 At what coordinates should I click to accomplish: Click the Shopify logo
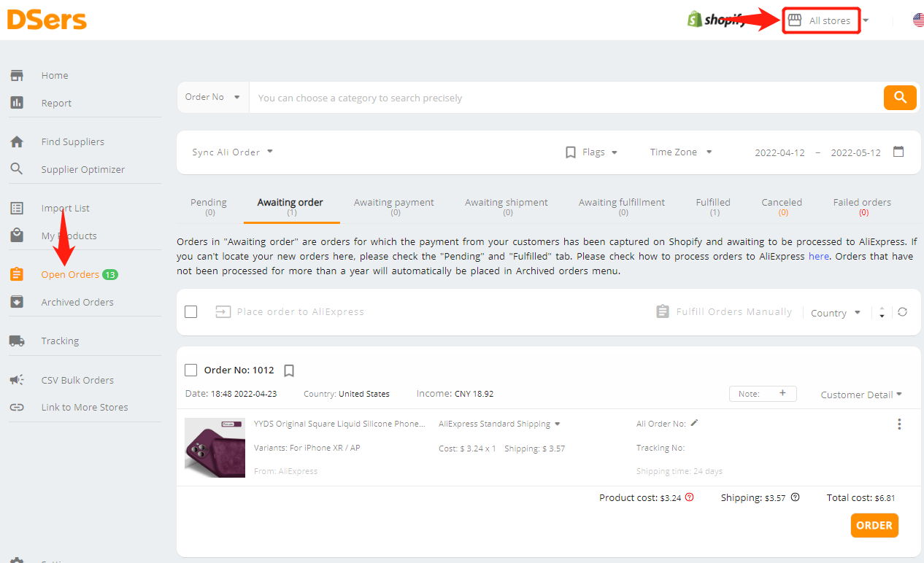[717, 20]
